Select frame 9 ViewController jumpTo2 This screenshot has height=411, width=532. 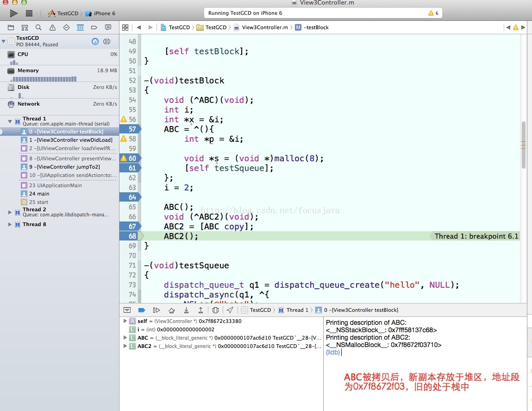pos(60,167)
